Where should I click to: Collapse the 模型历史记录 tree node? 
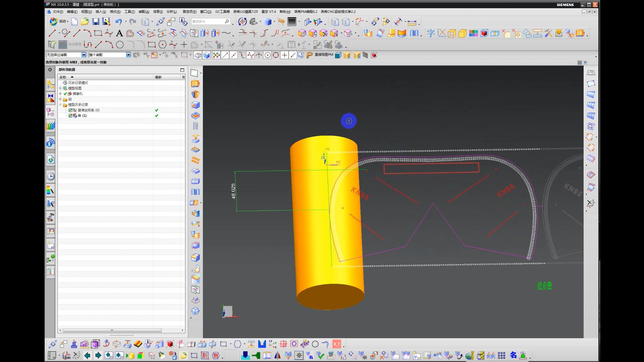pos(60,105)
